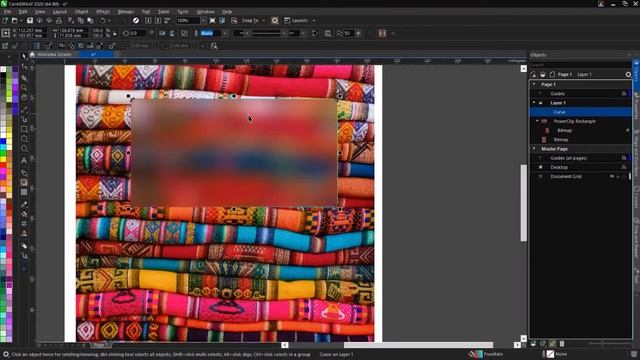Select the Zoom tool in toolbox
640x360 pixels.
pyautogui.click(x=24, y=87)
